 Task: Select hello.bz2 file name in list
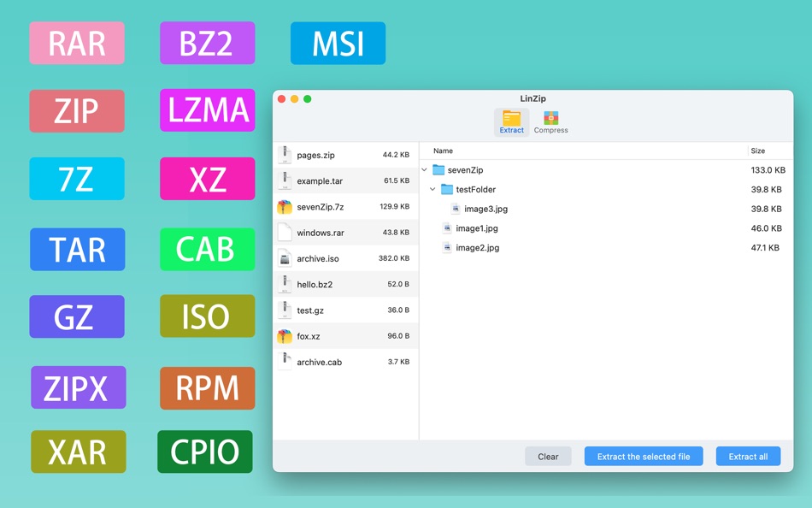pyautogui.click(x=315, y=285)
